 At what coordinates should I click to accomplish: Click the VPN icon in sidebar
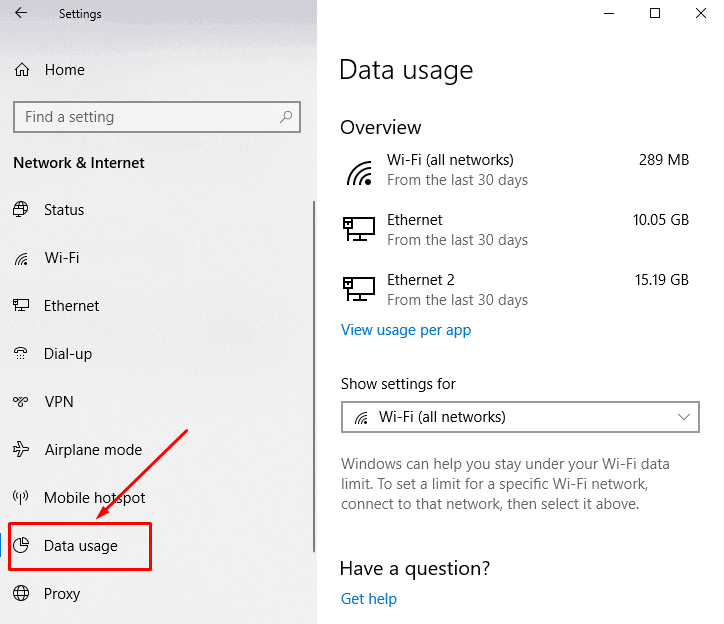(20, 401)
